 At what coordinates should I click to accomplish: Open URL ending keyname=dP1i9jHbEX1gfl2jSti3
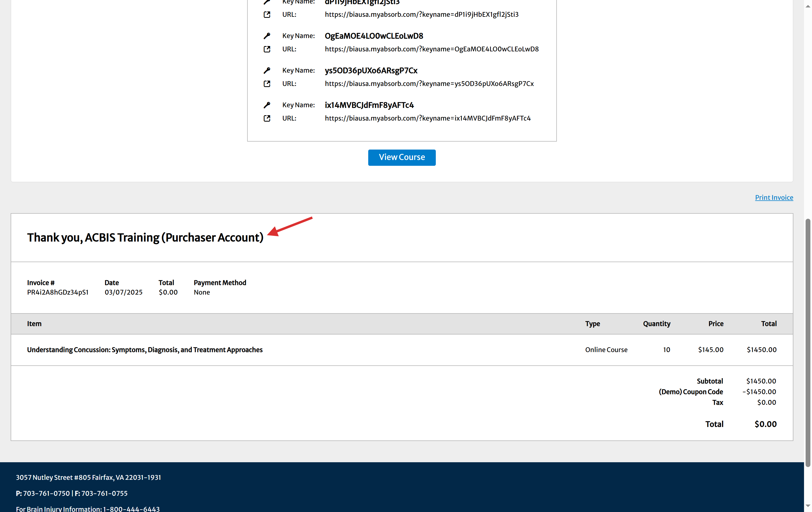(x=421, y=15)
